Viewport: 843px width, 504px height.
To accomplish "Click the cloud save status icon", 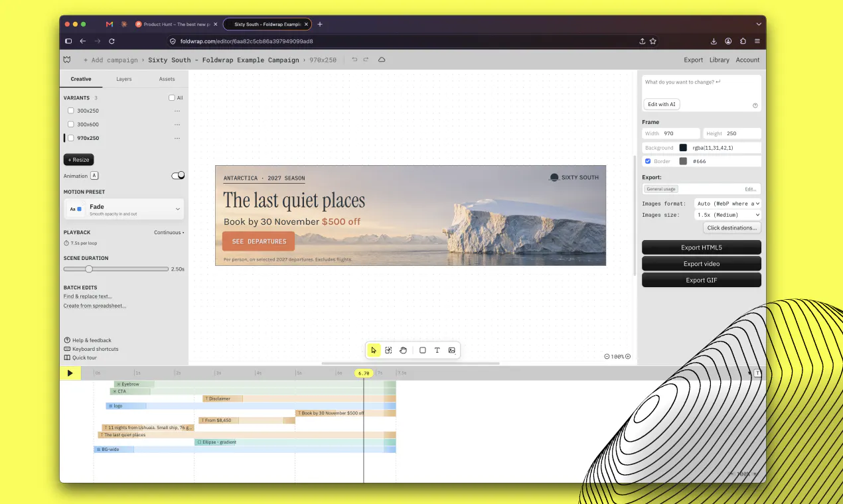I will point(382,60).
